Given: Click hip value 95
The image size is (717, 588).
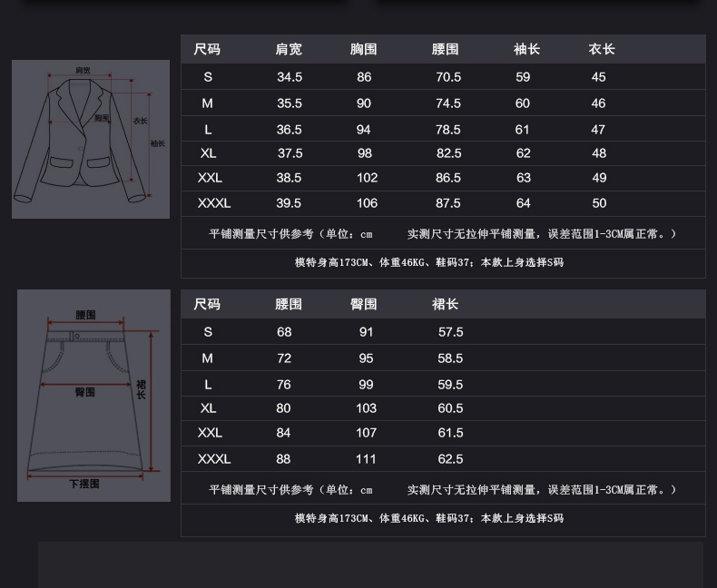Looking at the screenshot, I should [366, 358].
